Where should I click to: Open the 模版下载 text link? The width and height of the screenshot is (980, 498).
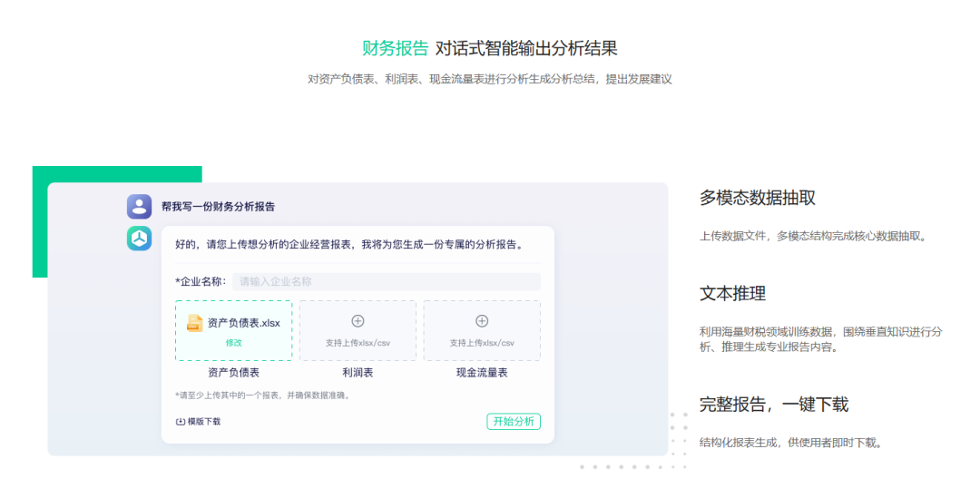pos(204,422)
